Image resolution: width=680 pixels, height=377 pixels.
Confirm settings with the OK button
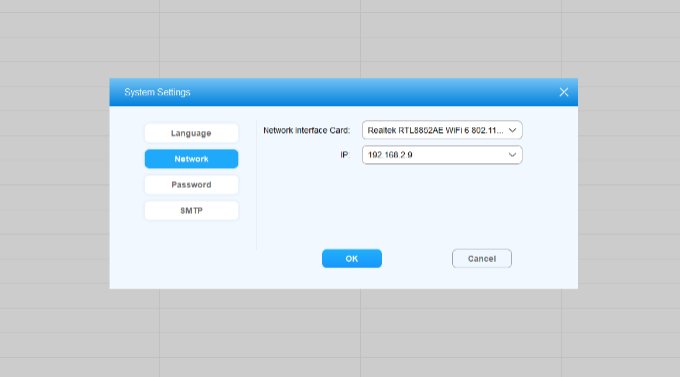(x=352, y=259)
